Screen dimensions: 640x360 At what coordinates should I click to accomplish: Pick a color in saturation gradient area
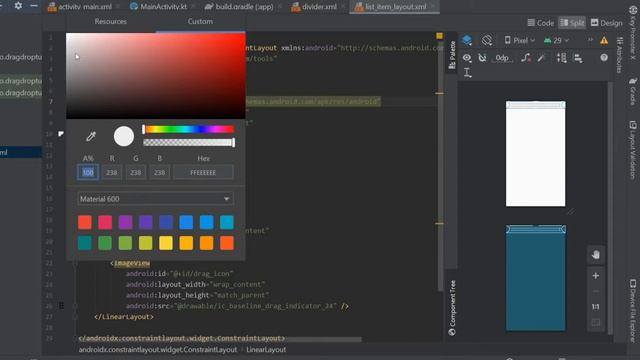tap(156, 76)
